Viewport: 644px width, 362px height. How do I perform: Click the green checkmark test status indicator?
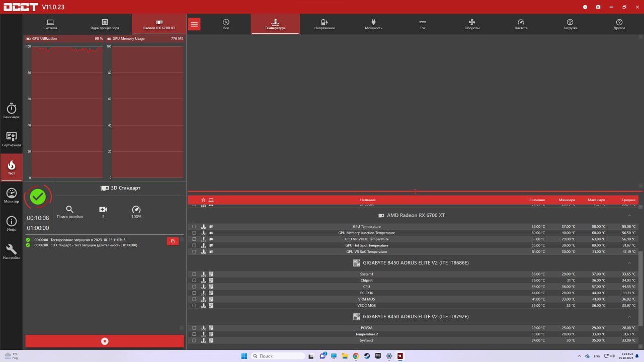(x=38, y=197)
